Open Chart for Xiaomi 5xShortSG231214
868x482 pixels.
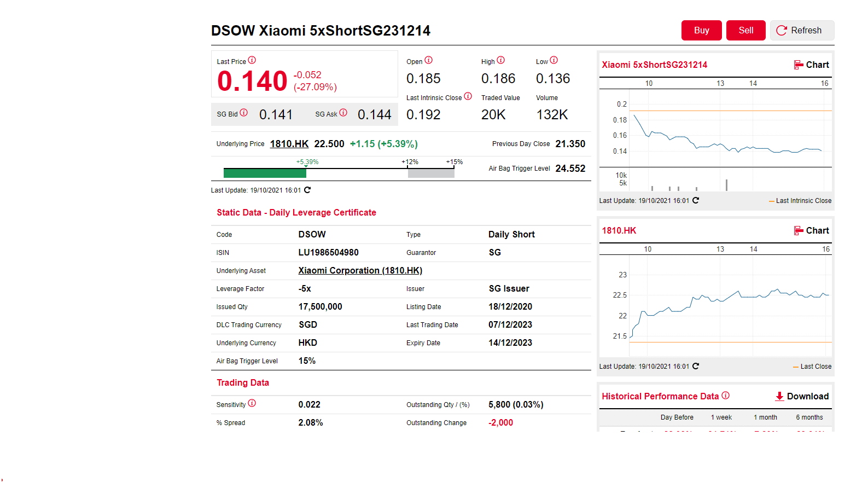point(812,65)
